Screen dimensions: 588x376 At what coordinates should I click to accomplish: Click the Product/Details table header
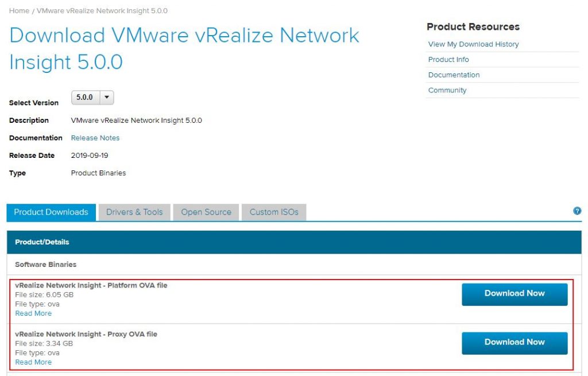[294, 242]
